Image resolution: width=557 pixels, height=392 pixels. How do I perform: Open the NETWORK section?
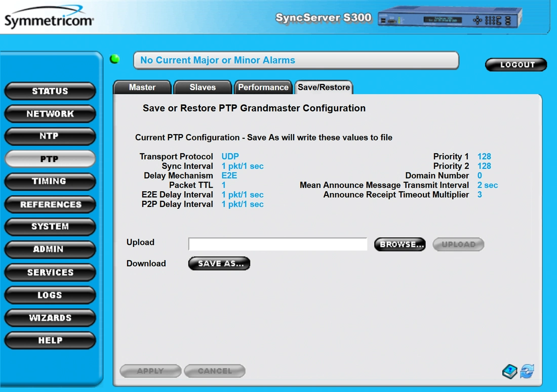[x=50, y=114]
